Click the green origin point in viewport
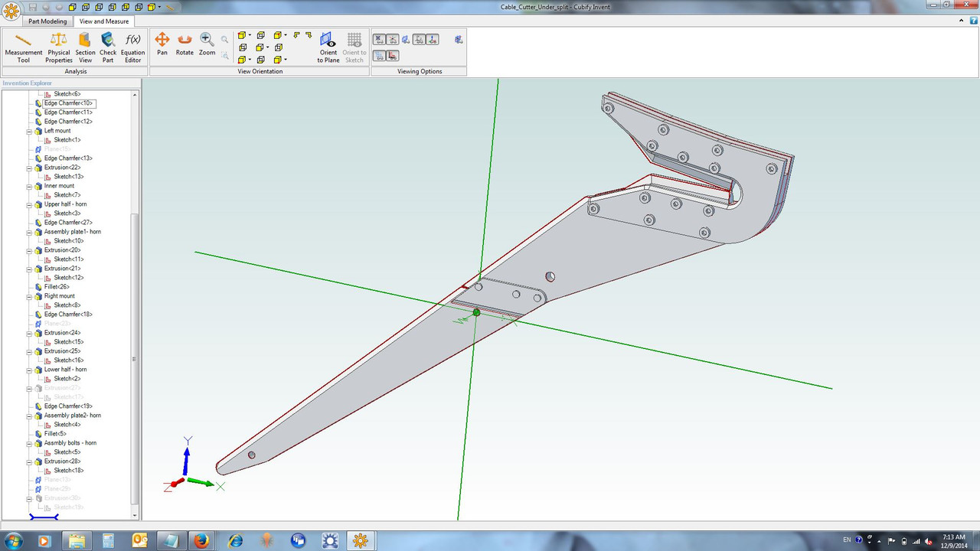The image size is (980, 551). [476, 312]
